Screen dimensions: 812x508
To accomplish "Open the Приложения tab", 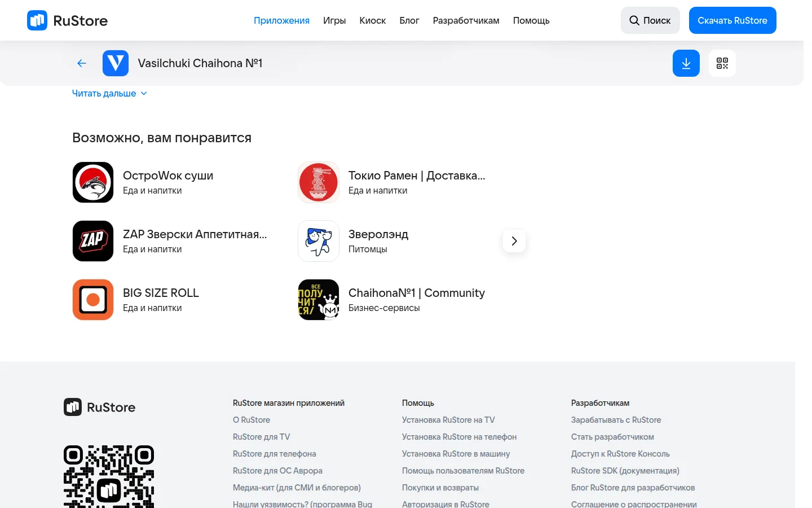I will [281, 20].
